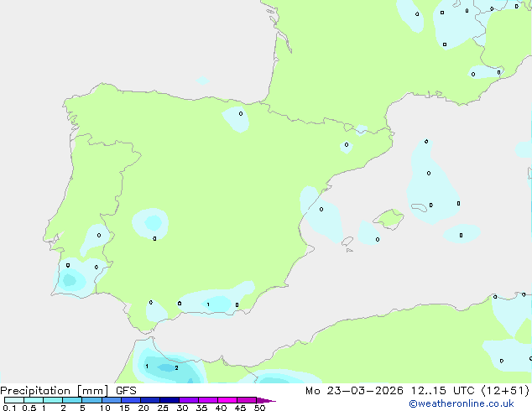Pick the blue 10 mm legend swatch
The image size is (532, 411).
tap(111, 400)
